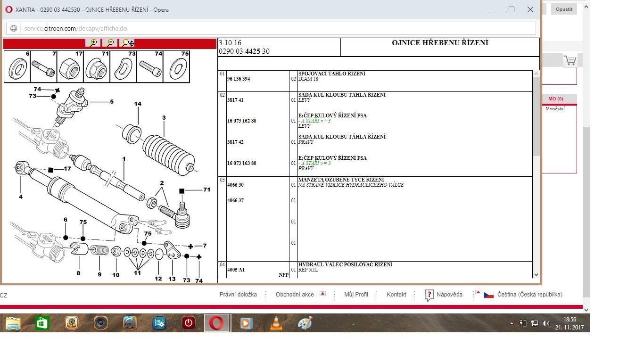Click part number 16 073 162 80
The width and height of the screenshot is (644, 362).
(241, 121)
